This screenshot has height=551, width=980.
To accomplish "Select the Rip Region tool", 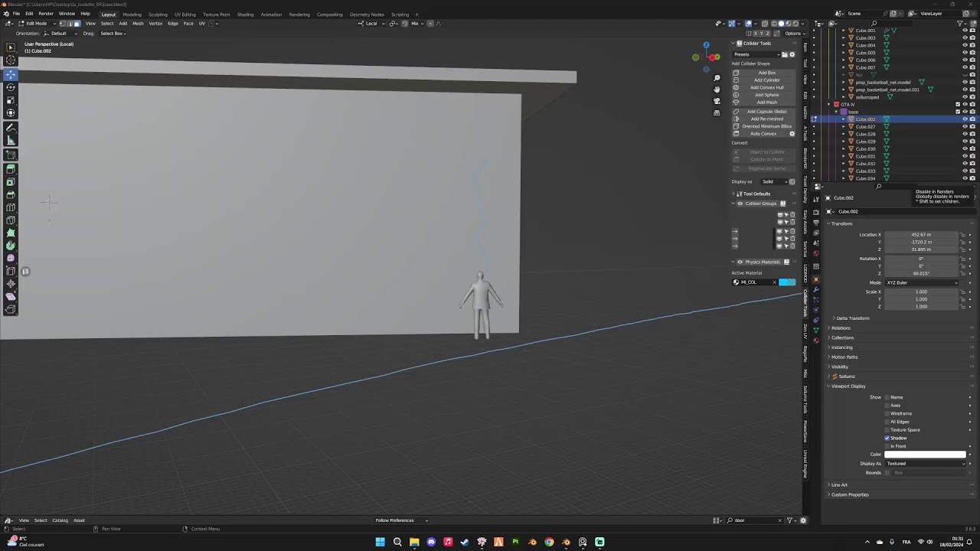I will coord(11,309).
